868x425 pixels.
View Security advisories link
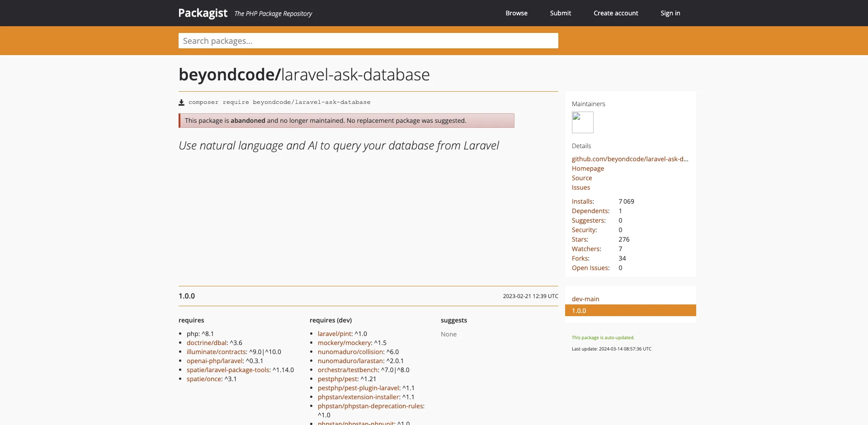[x=584, y=230]
